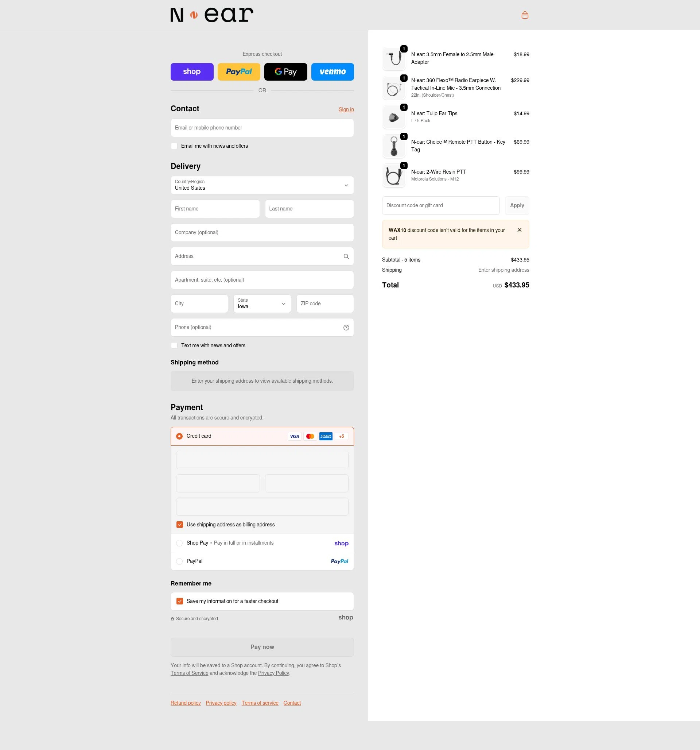700x750 pixels.
Task: Apply the discount code
Action: (x=517, y=206)
